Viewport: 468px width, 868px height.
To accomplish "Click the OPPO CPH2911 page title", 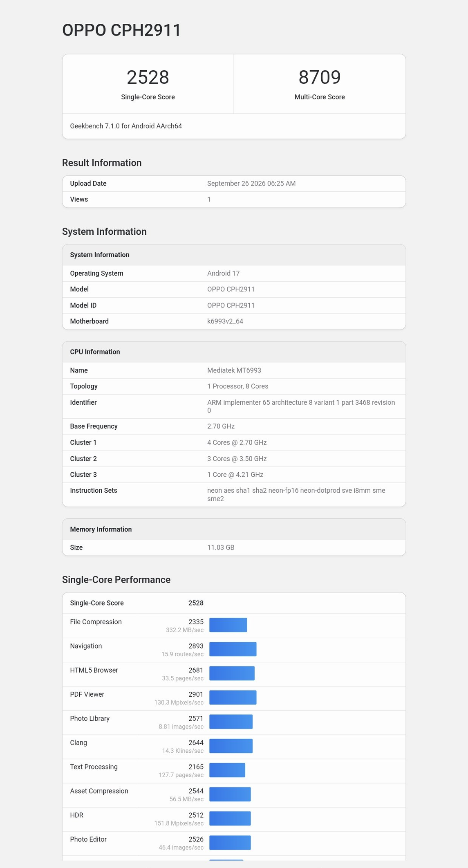I will coord(121,30).
